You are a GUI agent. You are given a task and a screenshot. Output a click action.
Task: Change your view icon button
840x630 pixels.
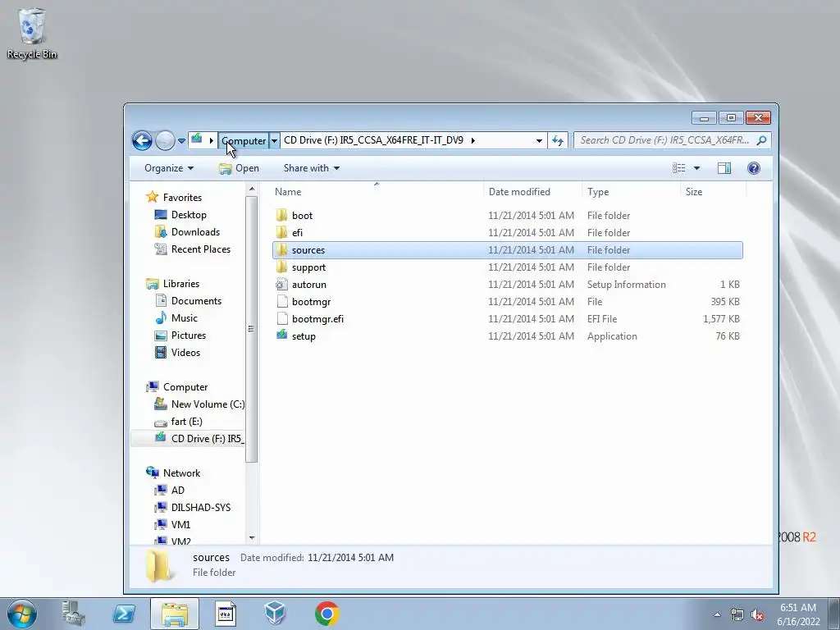click(678, 168)
